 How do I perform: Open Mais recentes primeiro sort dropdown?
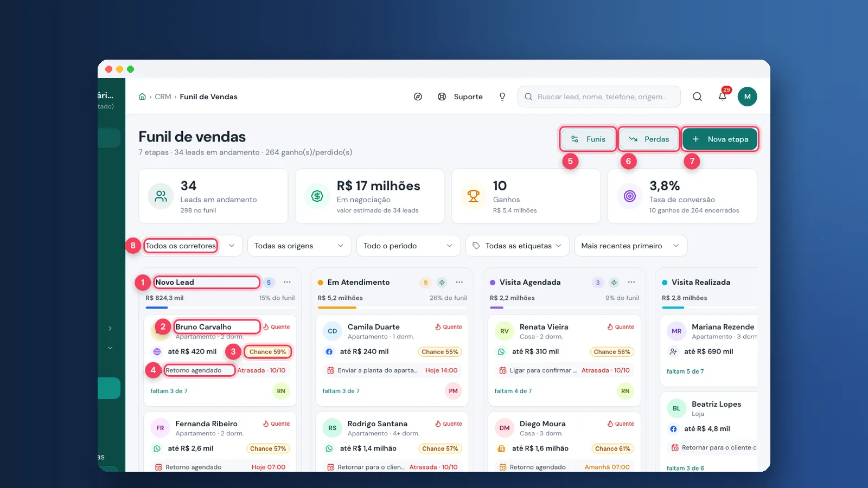(630, 246)
